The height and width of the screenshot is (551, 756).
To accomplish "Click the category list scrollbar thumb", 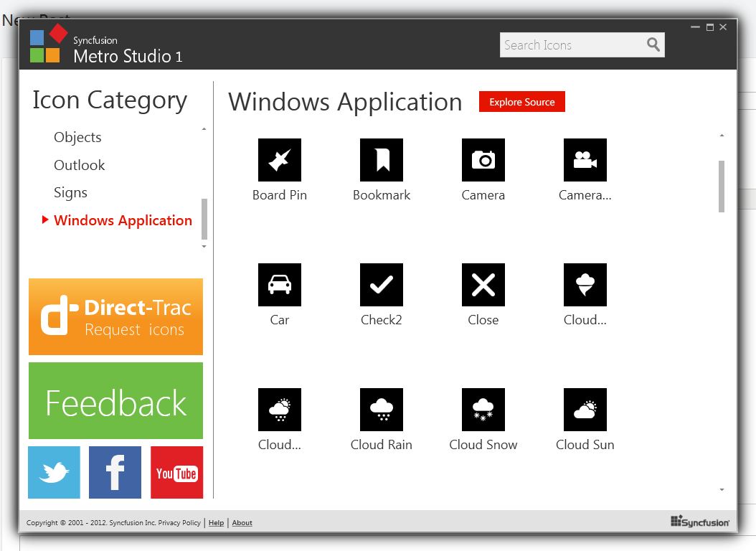I will tap(204, 219).
